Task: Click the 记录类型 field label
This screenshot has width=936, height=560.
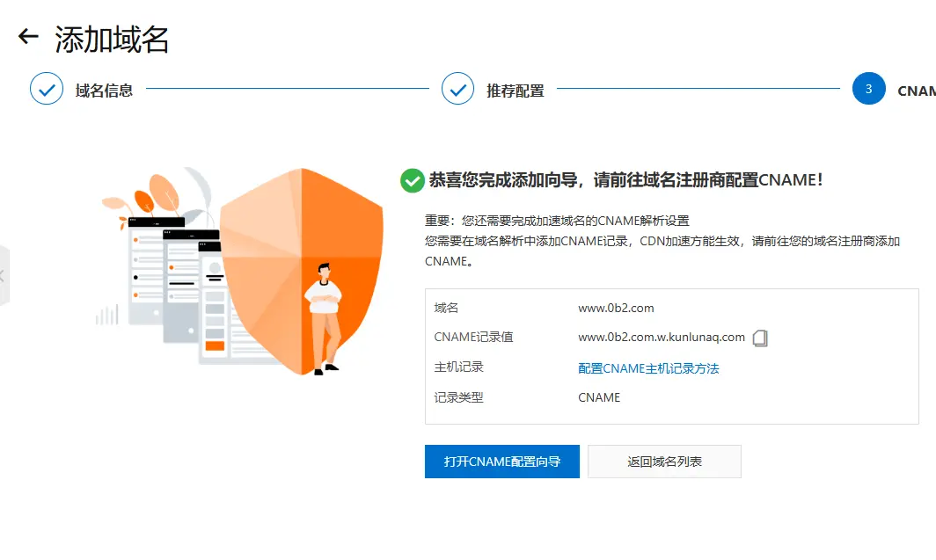Action: click(458, 397)
